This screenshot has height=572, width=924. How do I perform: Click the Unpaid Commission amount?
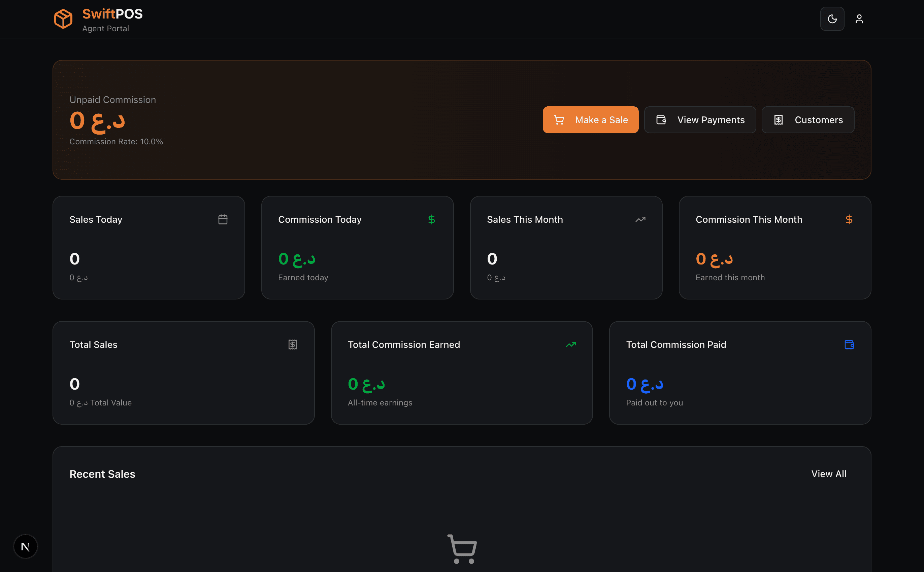(x=97, y=121)
